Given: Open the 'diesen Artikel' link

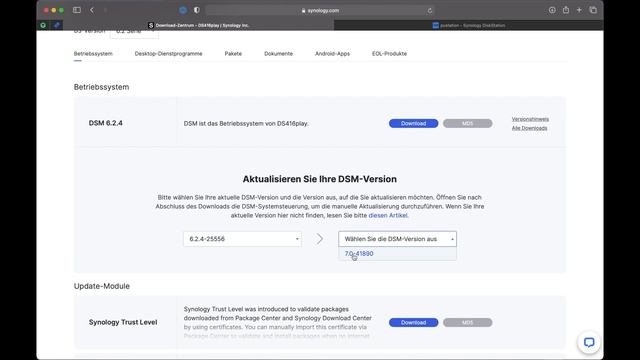Looking at the screenshot, I should 388,215.
